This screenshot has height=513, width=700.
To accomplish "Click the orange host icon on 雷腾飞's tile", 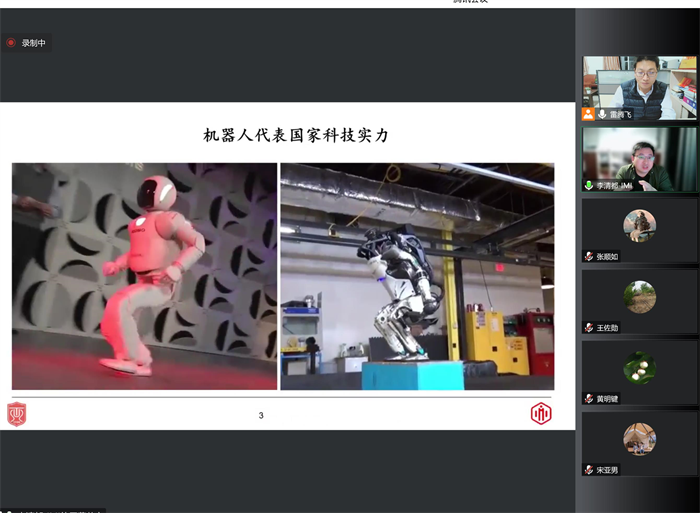I will tap(588, 114).
